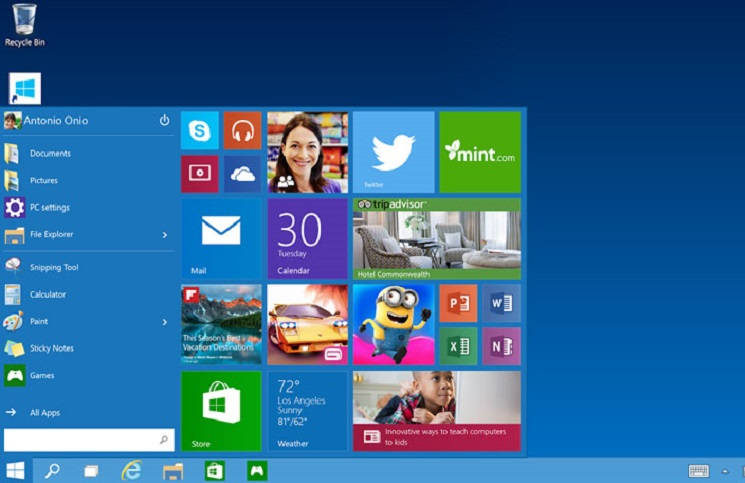The height and width of the screenshot is (483, 745).
Task: Expand the Paint jump list arrow
Action: point(164,322)
